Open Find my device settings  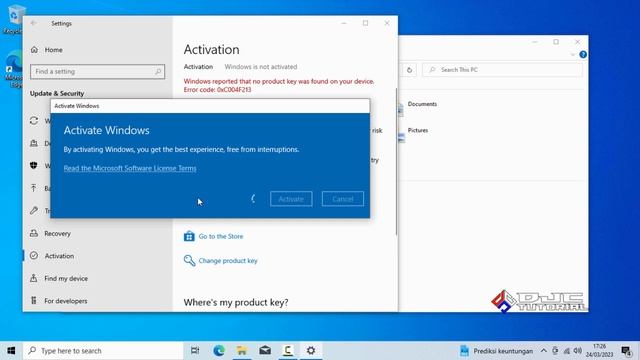pyautogui.click(x=66, y=278)
